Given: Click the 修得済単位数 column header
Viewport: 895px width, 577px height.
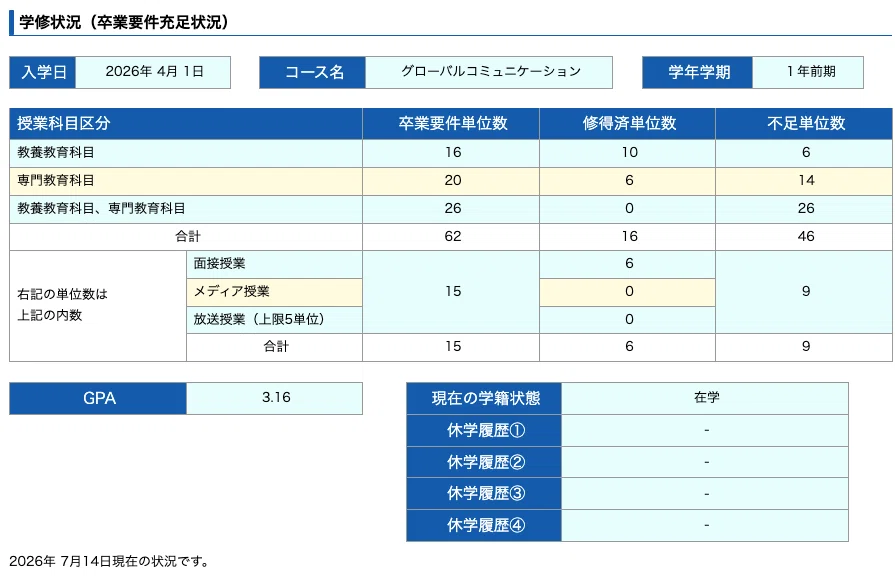Looking at the screenshot, I should tap(627, 124).
